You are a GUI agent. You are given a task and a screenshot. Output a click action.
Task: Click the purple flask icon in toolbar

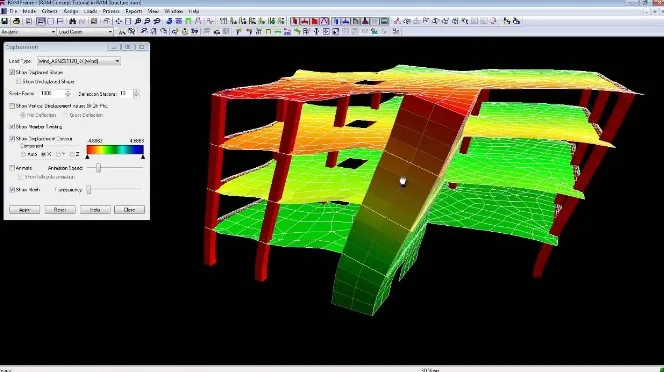pyautogui.click(x=365, y=21)
